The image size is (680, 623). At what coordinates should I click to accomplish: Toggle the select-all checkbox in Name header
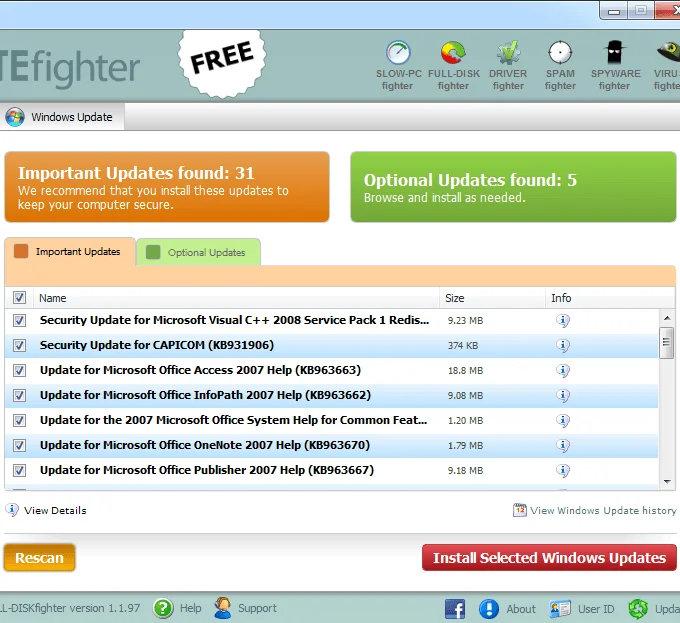click(19, 297)
